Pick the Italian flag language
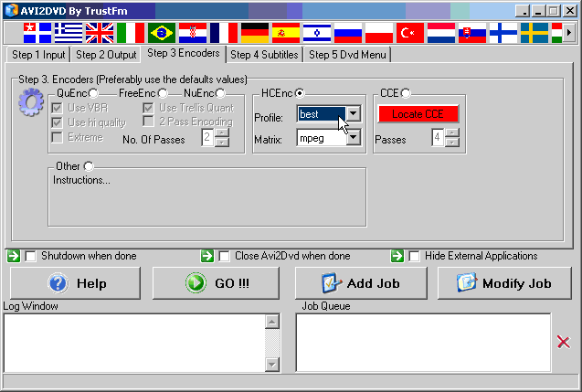The image size is (582, 392). [x=131, y=33]
